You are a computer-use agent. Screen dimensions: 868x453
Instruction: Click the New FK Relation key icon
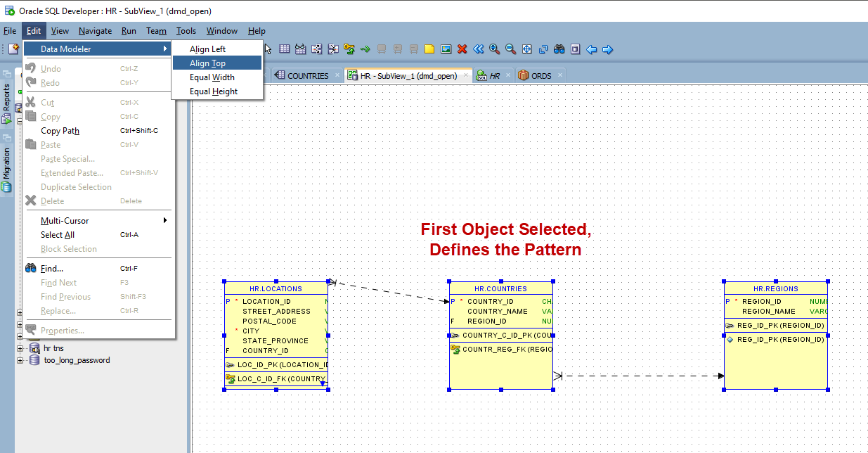(x=349, y=49)
